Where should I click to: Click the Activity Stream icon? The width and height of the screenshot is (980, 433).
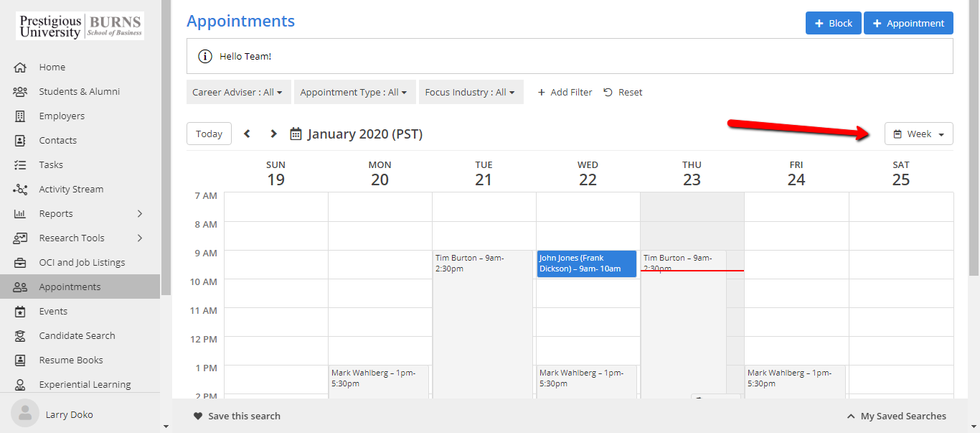pos(20,190)
